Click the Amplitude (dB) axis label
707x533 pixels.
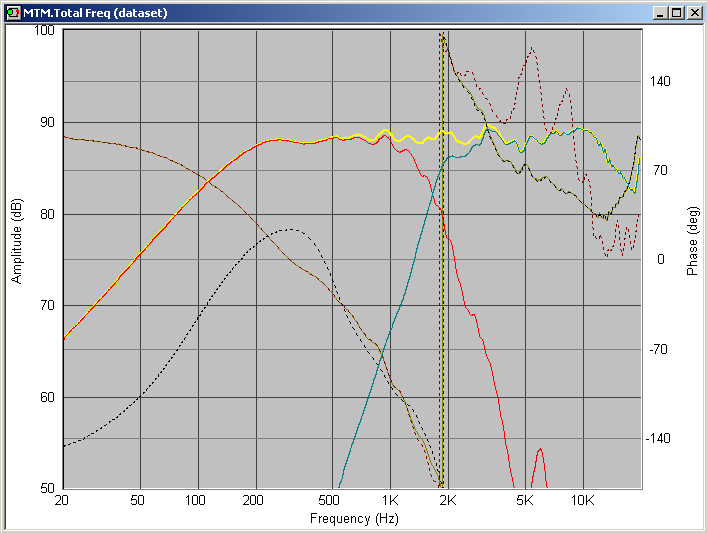pyautogui.click(x=16, y=241)
